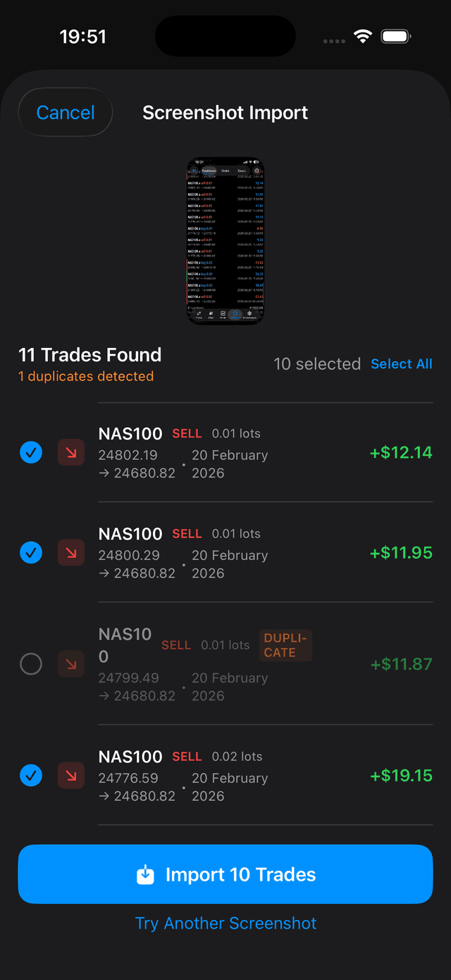Screen dimensions: 451x980
Task: Open the imported screenshot thumbnail preview
Action: point(225,241)
